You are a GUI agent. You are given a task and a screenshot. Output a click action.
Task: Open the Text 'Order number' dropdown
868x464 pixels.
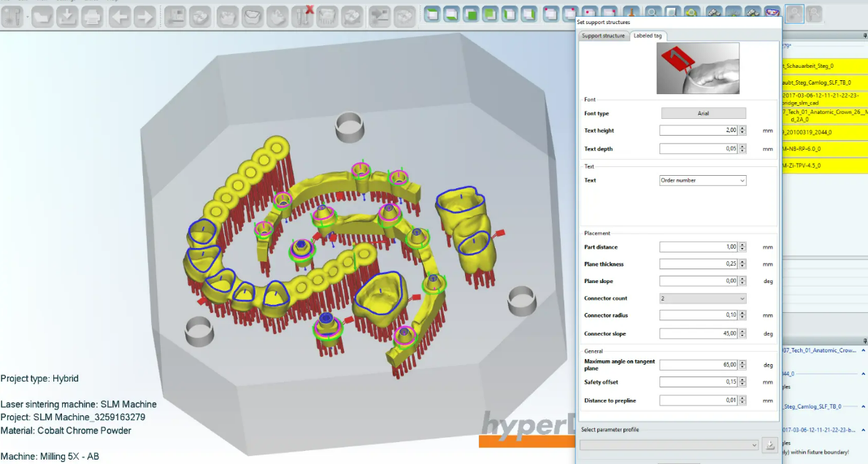point(702,180)
